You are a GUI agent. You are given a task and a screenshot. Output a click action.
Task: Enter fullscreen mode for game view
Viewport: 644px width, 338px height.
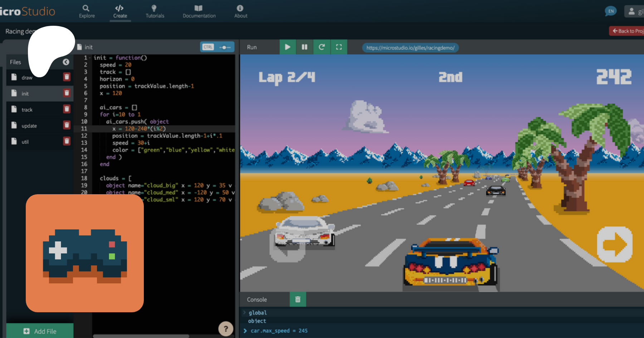tap(339, 47)
